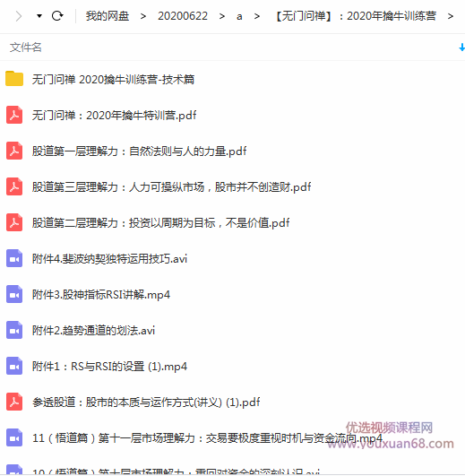Select file 附件4.斐波纳契独特运用技巧.avi
465x476 pixels.
(109, 259)
